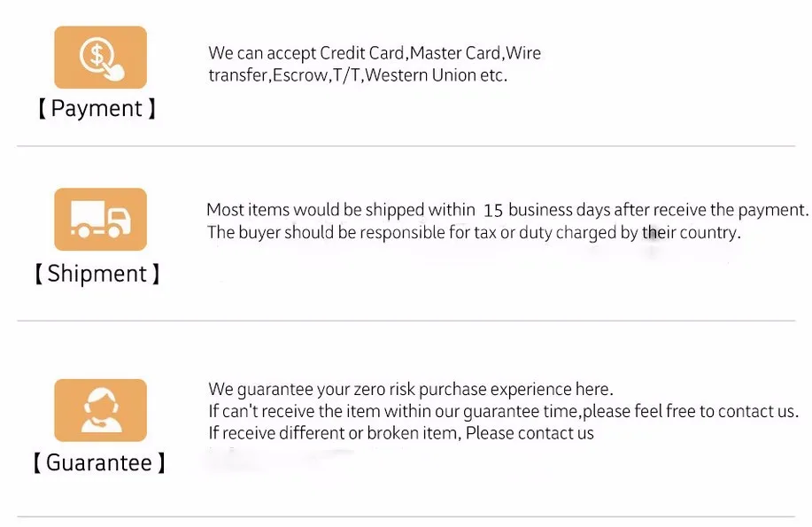Viewport: 812px width, 527px height.
Task: Click the divider below the Shipment section
Action: pos(406,321)
